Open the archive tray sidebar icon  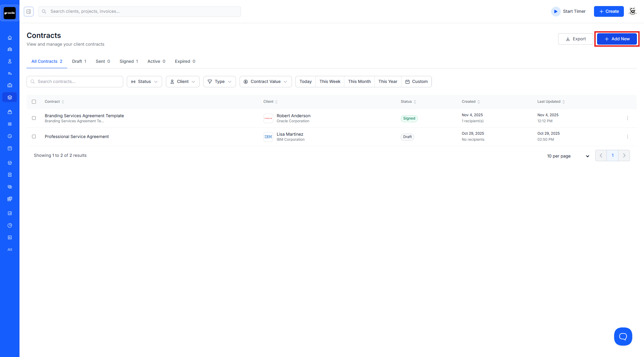click(10, 112)
